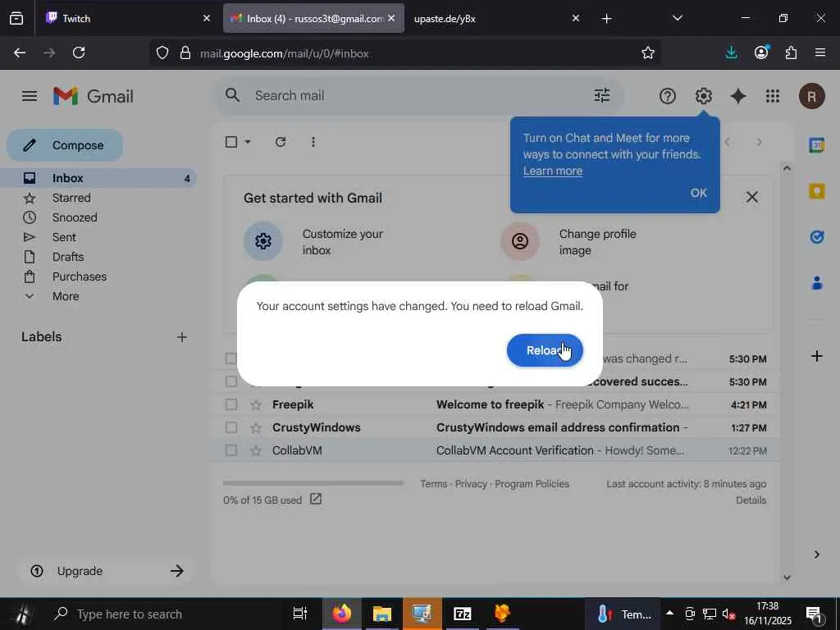Viewport: 840px width, 630px height.
Task: Expand the More sidebar section
Action: 66,296
